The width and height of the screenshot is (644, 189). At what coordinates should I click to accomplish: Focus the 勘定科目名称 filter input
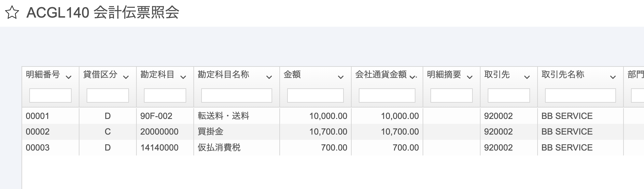237,95
